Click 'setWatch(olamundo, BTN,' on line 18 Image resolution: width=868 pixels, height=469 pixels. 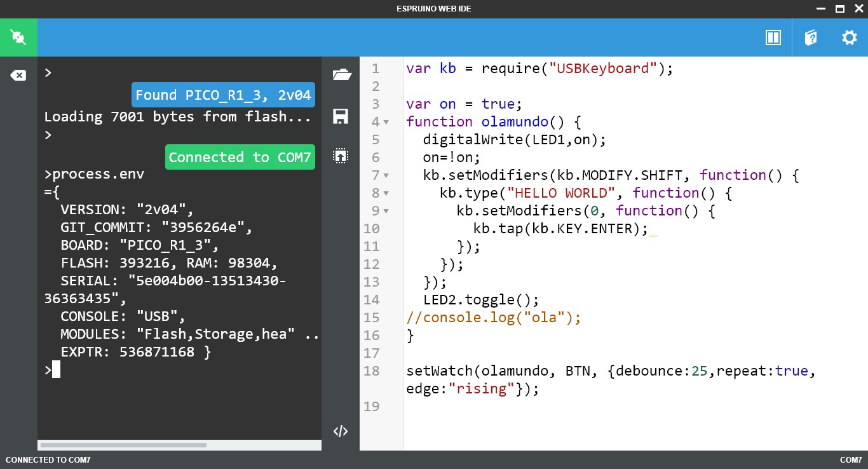coord(502,371)
